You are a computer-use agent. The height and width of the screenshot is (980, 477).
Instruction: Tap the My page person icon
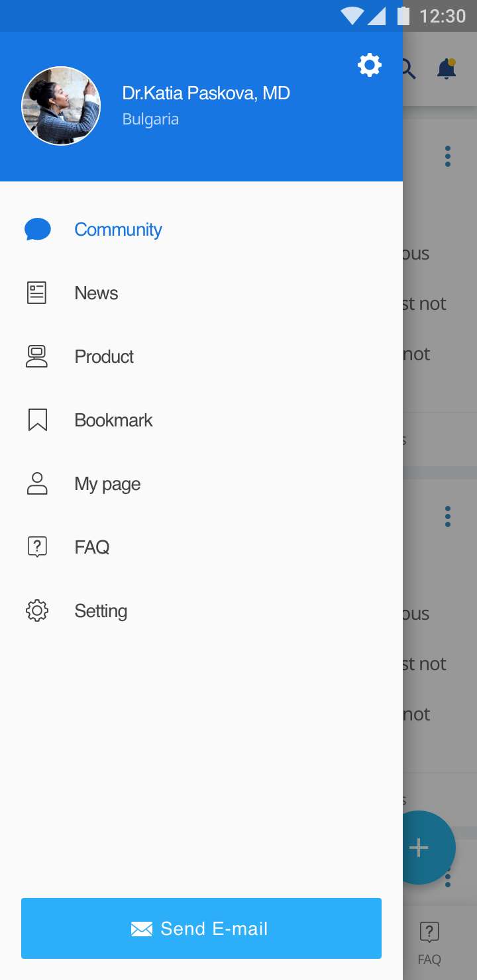click(x=37, y=483)
